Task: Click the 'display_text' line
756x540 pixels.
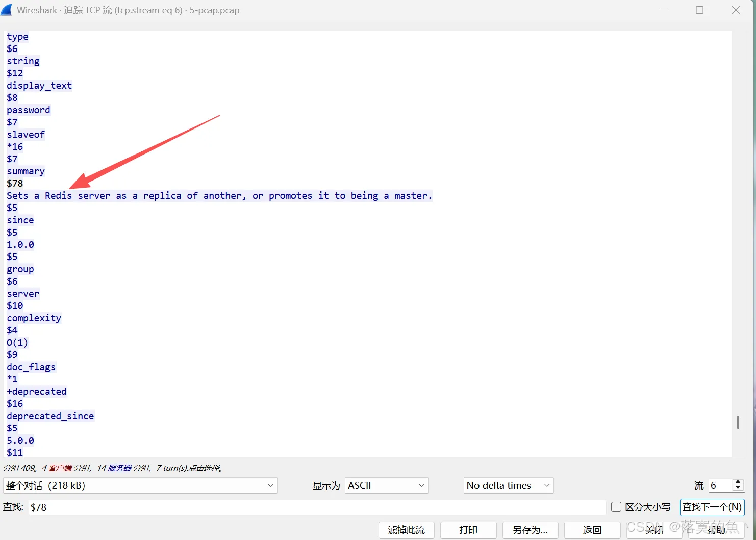Action: point(39,86)
